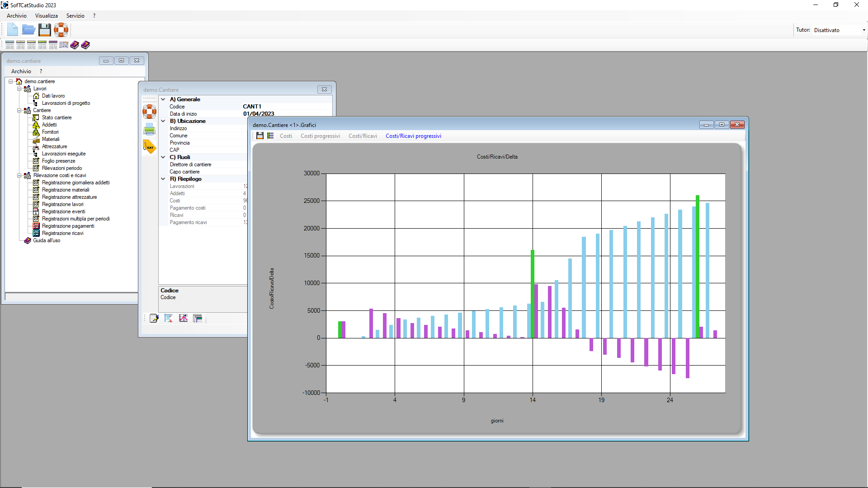Collapse the R) Riepilogo section
The height and width of the screenshot is (488, 868).
[163, 179]
